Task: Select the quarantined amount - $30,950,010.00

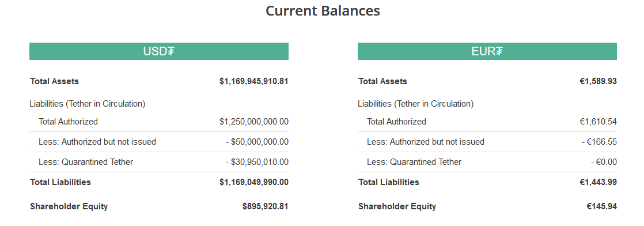Action: tap(257, 162)
